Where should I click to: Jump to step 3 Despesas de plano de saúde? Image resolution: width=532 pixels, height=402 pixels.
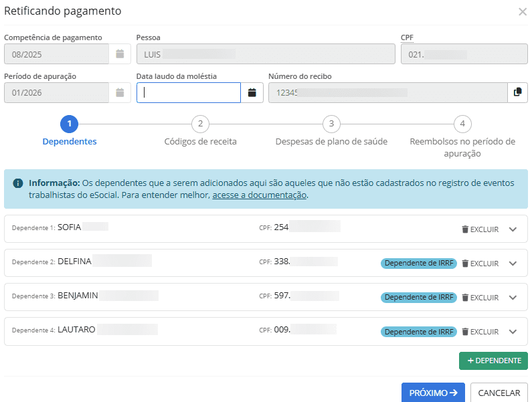(331, 124)
